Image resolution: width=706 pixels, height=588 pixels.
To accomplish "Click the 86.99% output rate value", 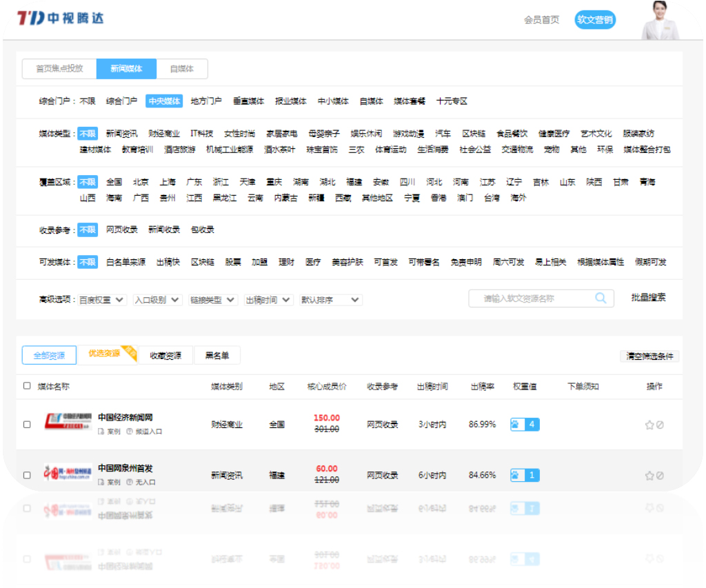I will tap(482, 424).
